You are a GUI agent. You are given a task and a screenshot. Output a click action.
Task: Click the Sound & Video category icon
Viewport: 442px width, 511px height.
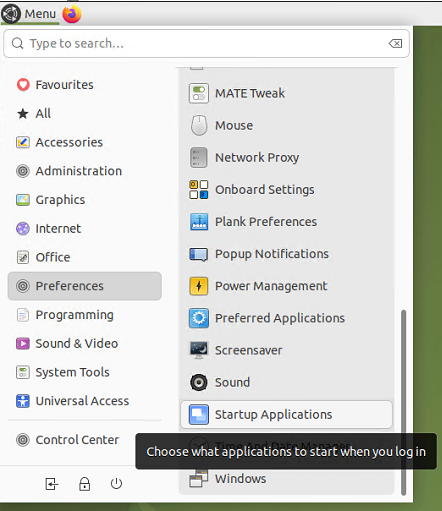pyautogui.click(x=23, y=343)
